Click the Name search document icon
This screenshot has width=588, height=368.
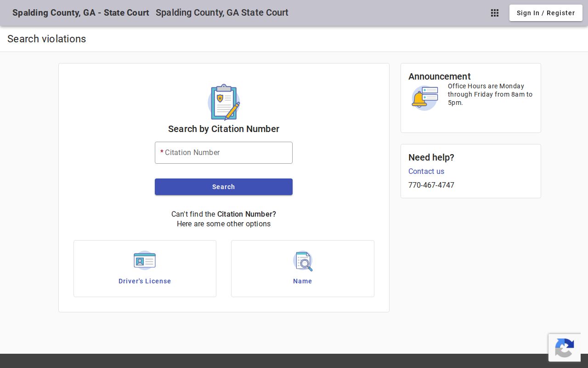coord(303,261)
